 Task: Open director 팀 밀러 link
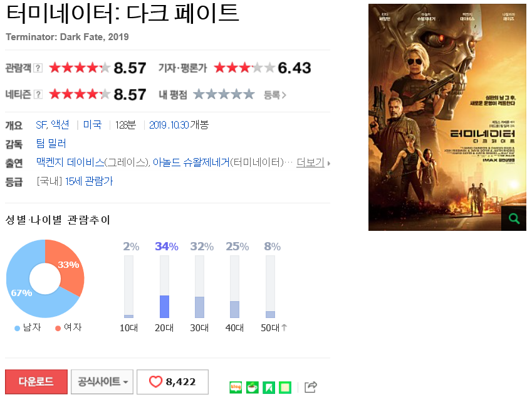(51, 144)
